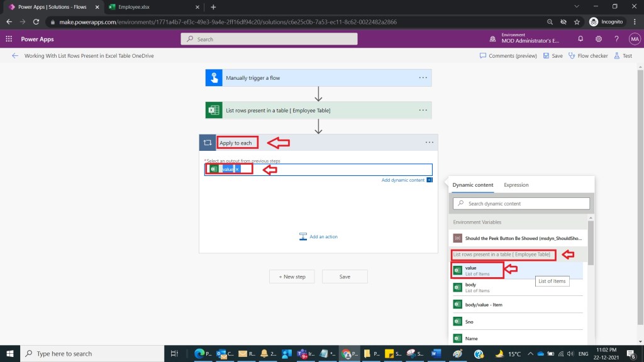
Task: Click the + New step button
Action: (x=292, y=277)
